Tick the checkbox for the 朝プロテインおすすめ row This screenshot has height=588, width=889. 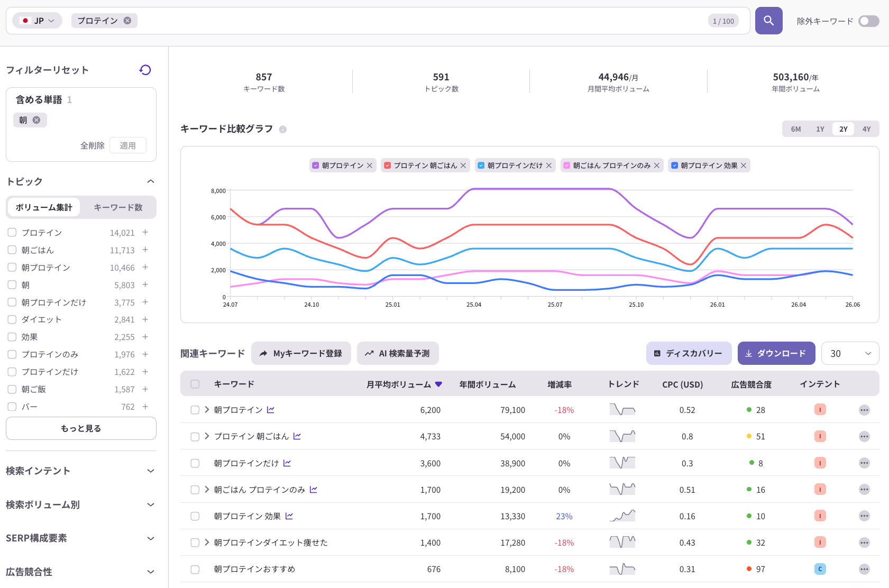click(195, 569)
